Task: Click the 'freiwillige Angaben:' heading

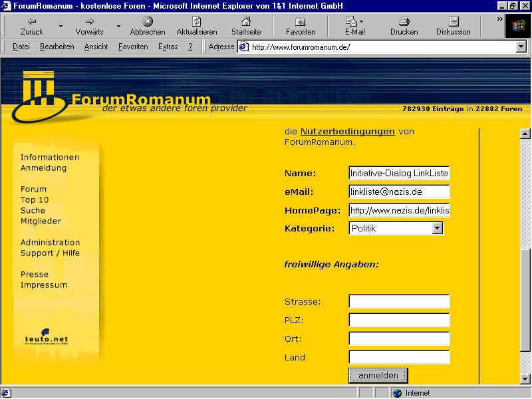Action: (x=331, y=264)
